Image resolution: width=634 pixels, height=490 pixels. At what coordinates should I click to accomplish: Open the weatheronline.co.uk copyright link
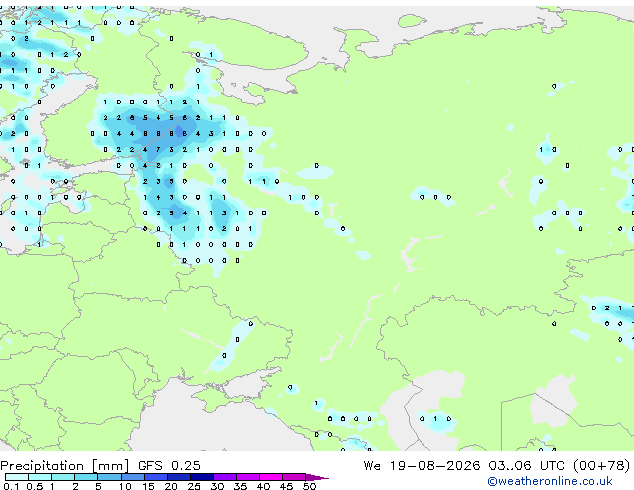tap(550, 481)
